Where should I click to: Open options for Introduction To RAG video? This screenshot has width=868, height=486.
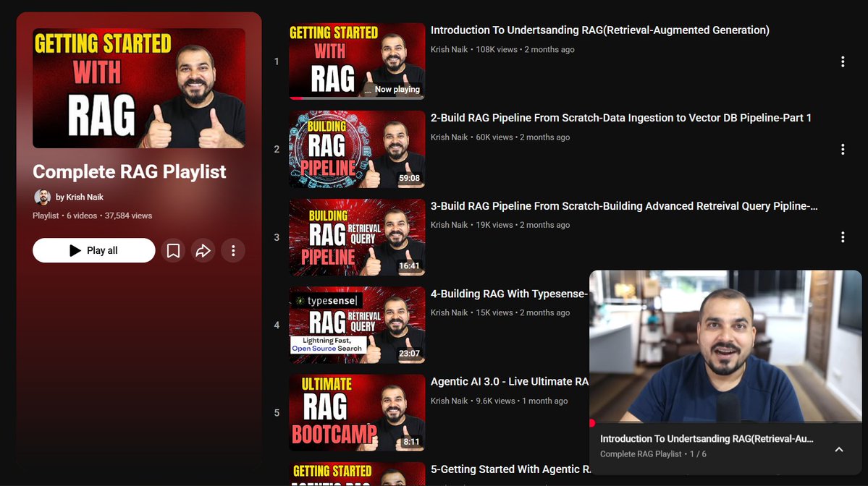(x=843, y=61)
